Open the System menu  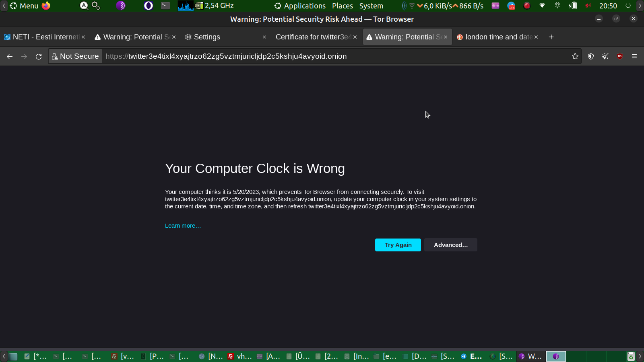coord(371,6)
